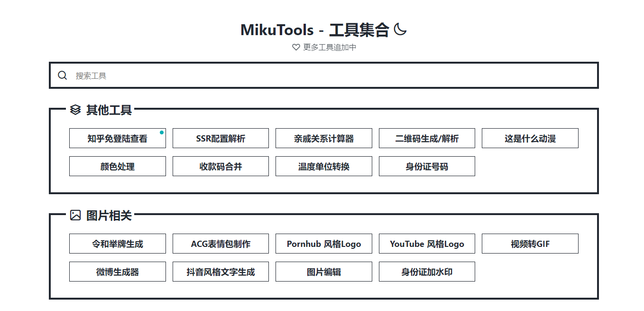The image size is (644, 311).
Task: Open the 图片编辑 image editor
Action: pos(323,272)
